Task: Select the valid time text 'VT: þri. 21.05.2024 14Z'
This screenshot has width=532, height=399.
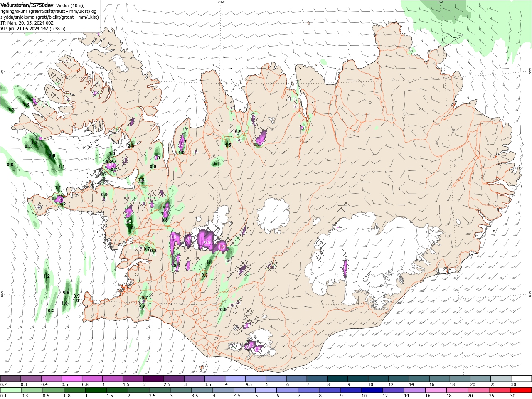Action: point(25,29)
